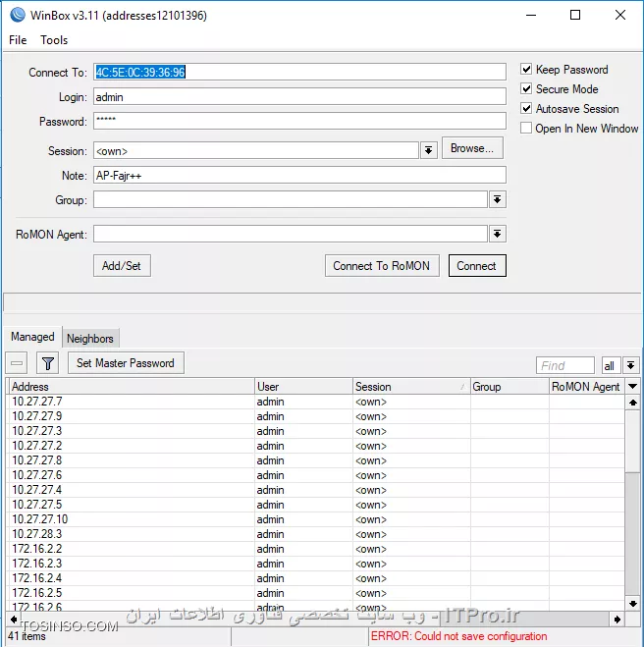This screenshot has height=647, width=644.
Task: Switch to the Managed tab
Action: 32,337
